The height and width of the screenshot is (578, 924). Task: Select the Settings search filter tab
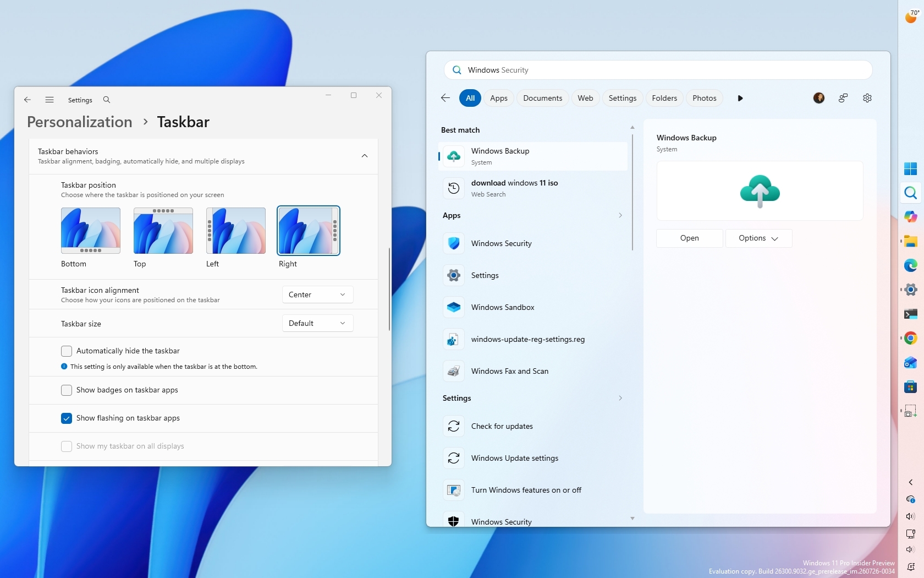[623, 98]
